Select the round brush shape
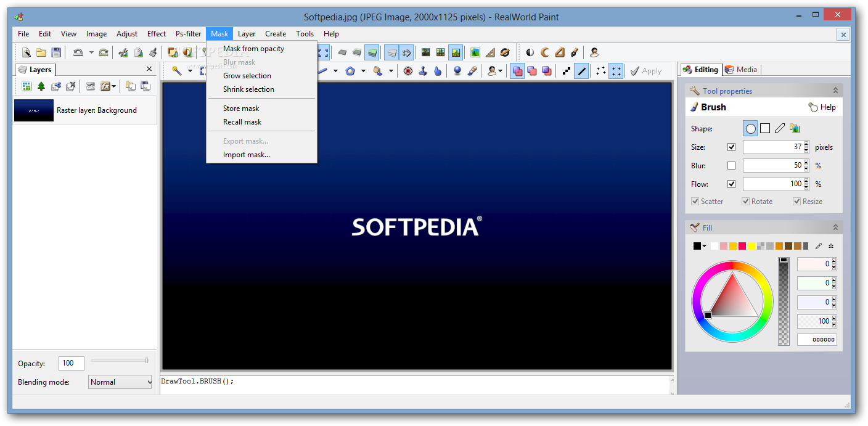Screen dimensions: 868x426 pyautogui.click(x=750, y=128)
